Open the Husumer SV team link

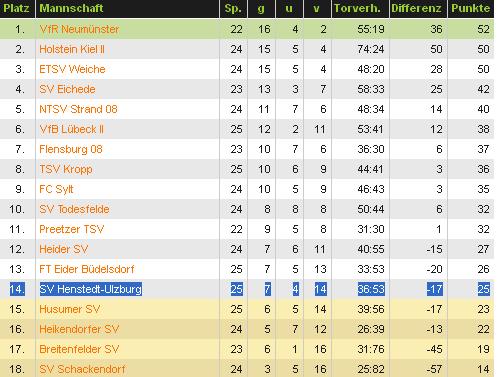[70, 309]
